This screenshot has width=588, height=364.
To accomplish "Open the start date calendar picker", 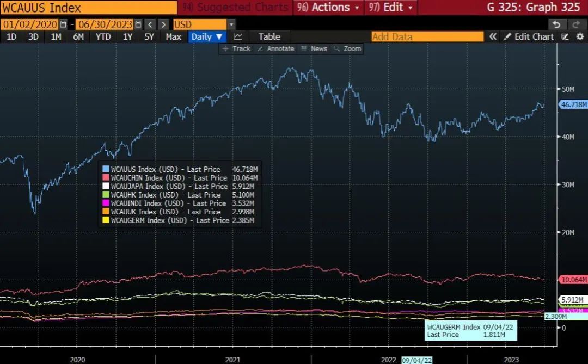I will [64, 24].
